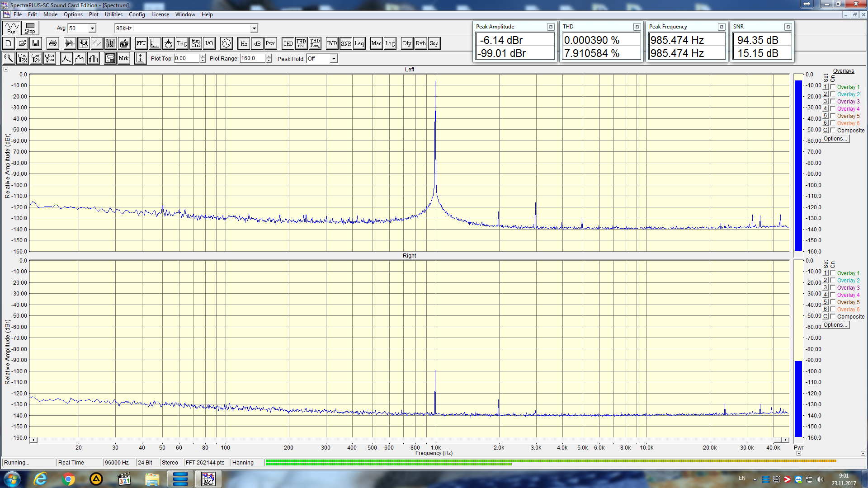Open the Peak Hold dropdown

point(334,59)
